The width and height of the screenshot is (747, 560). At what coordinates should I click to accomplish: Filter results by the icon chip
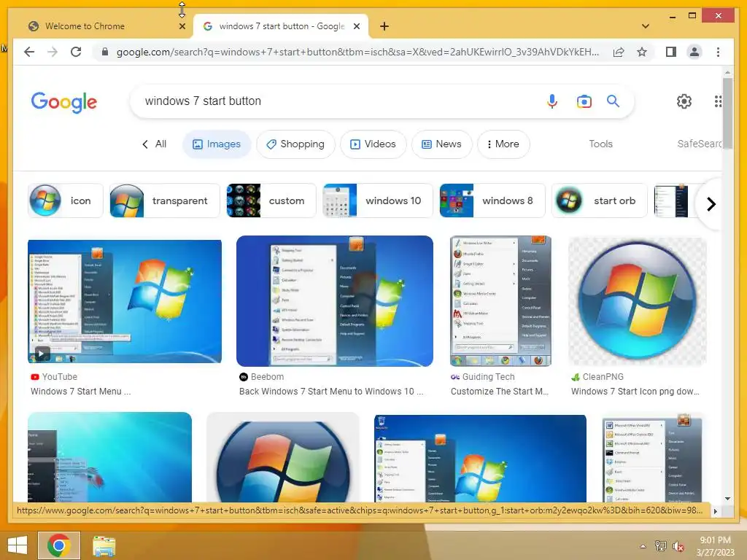point(65,201)
